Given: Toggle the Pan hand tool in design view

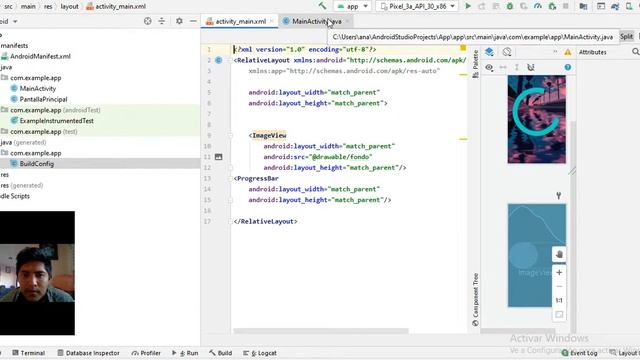Looking at the screenshot, I should point(559,254).
